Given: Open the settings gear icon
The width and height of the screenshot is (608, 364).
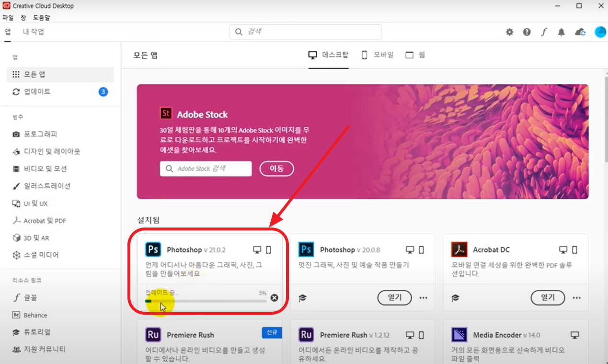Looking at the screenshot, I should (509, 32).
